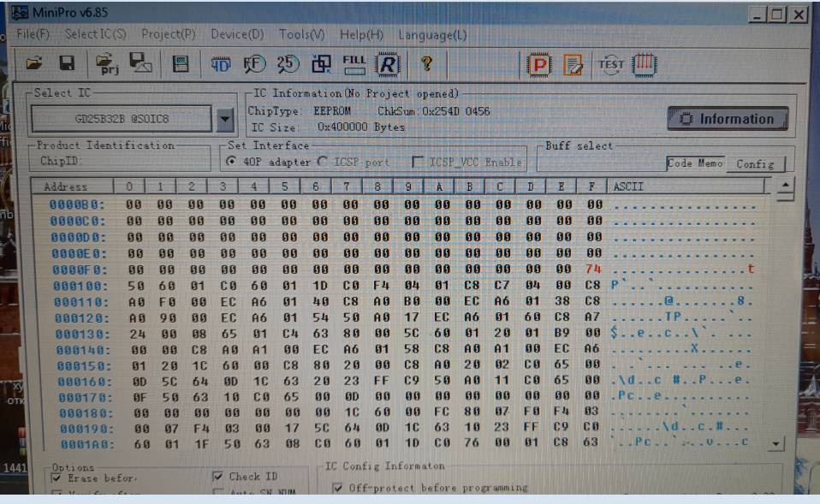Screen dimensions: 820x504
Task: Click the red 't' character in ASCII column
Action: click(x=751, y=270)
